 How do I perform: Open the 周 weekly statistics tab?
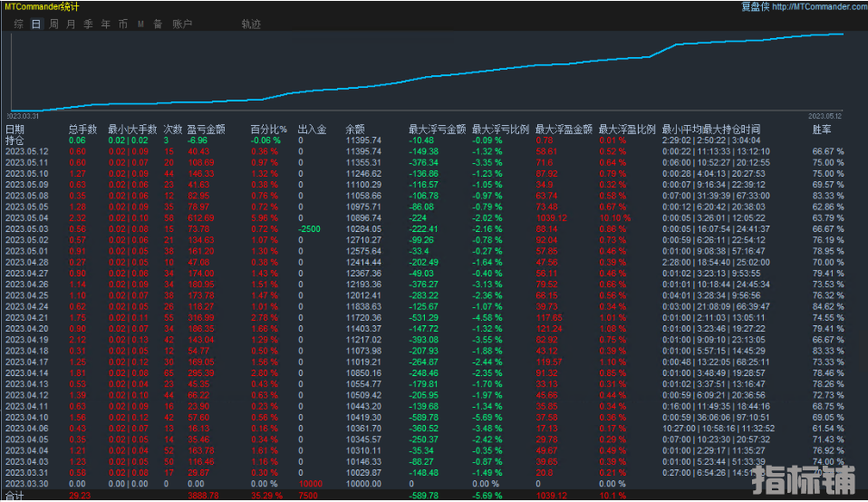(x=53, y=24)
